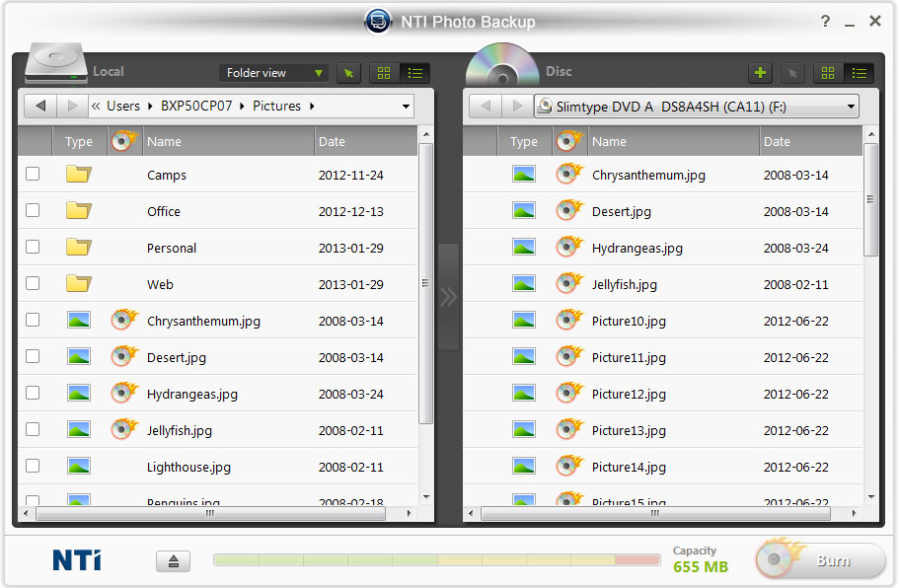Click the back arrow in Disc navigation
The width and height of the screenshot is (899, 588).
pos(486,106)
